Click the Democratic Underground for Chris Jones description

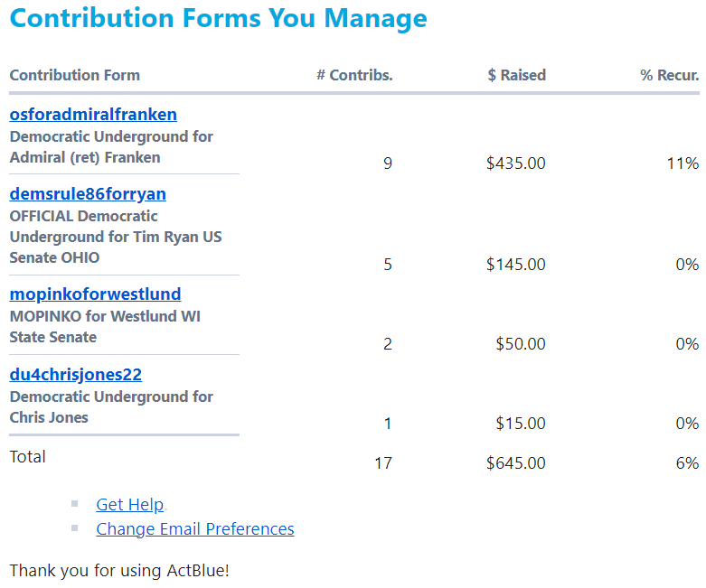coord(111,406)
